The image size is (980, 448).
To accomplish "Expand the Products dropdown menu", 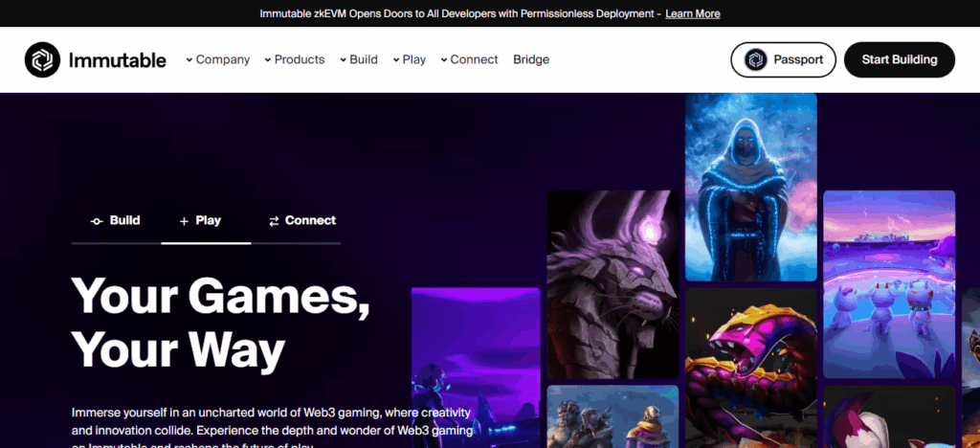I will coord(295,59).
